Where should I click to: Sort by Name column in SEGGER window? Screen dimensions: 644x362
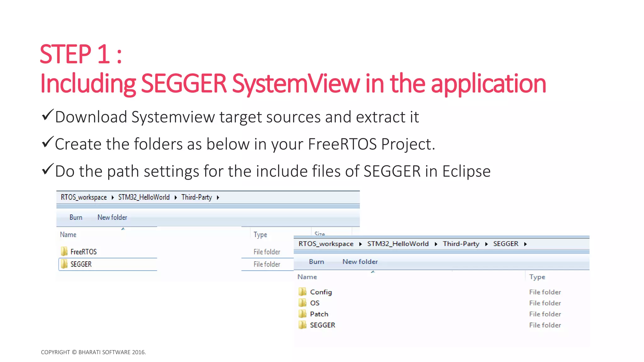coord(307,277)
